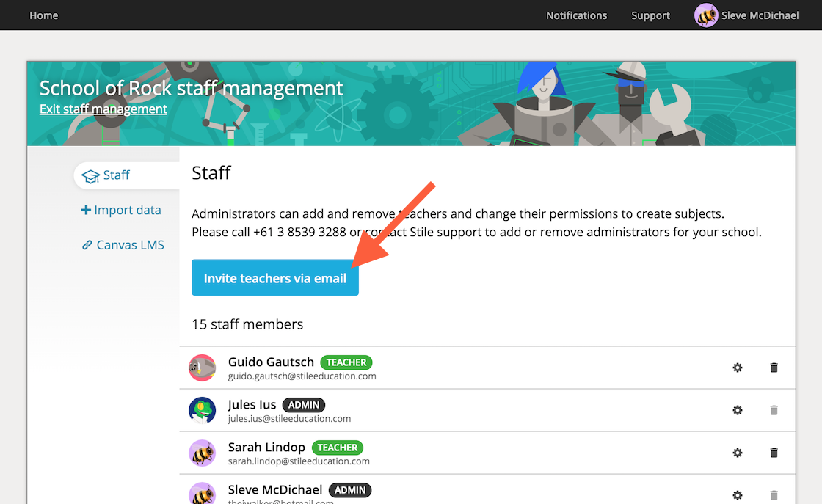Viewport: 822px width, 504px height.
Task: Open the Import data section
Action: pos(121,210)
